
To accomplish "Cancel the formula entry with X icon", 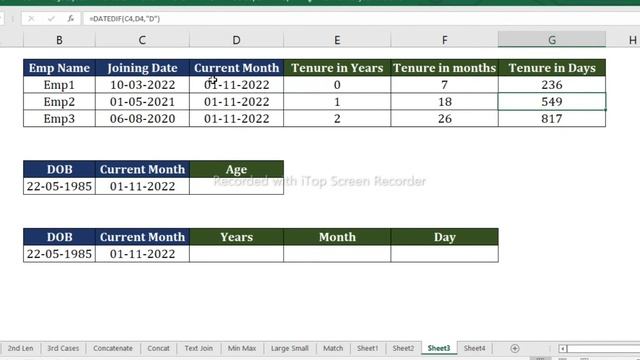I will (x=31, y=19).
